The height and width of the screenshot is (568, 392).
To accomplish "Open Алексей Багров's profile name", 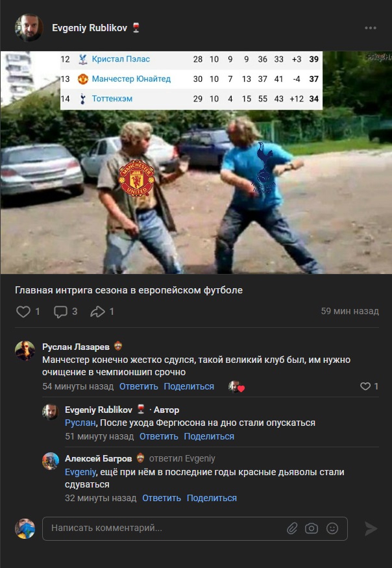I will [x=98, y=458].
